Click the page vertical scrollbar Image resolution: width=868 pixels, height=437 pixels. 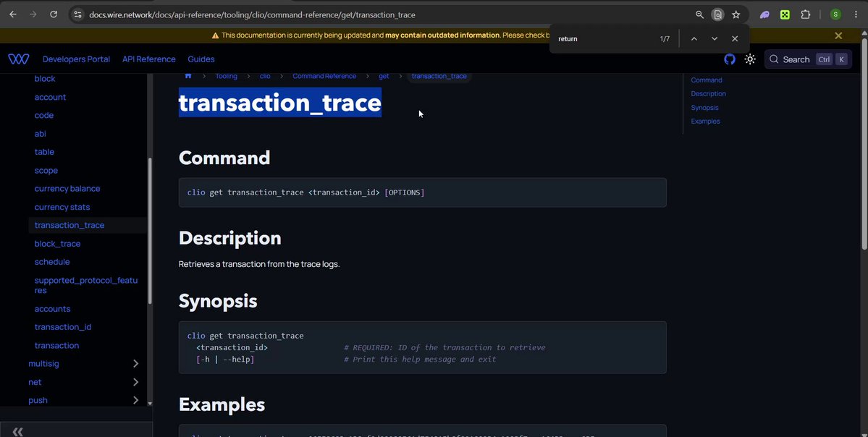(864, 144)
